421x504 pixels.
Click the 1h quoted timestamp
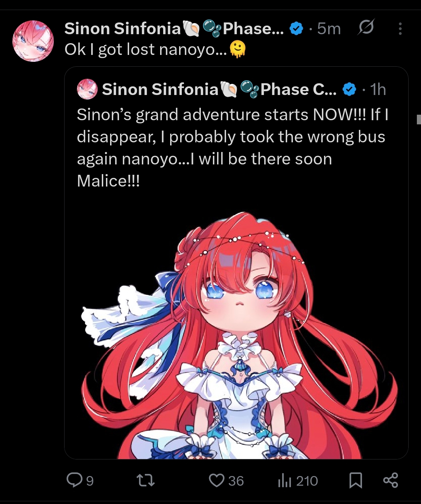(x=378, y=89)
